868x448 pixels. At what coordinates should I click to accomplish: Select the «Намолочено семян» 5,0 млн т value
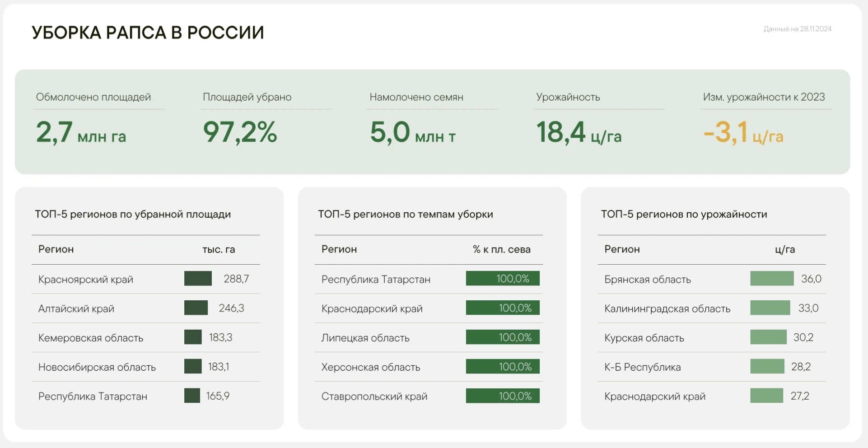412,133
